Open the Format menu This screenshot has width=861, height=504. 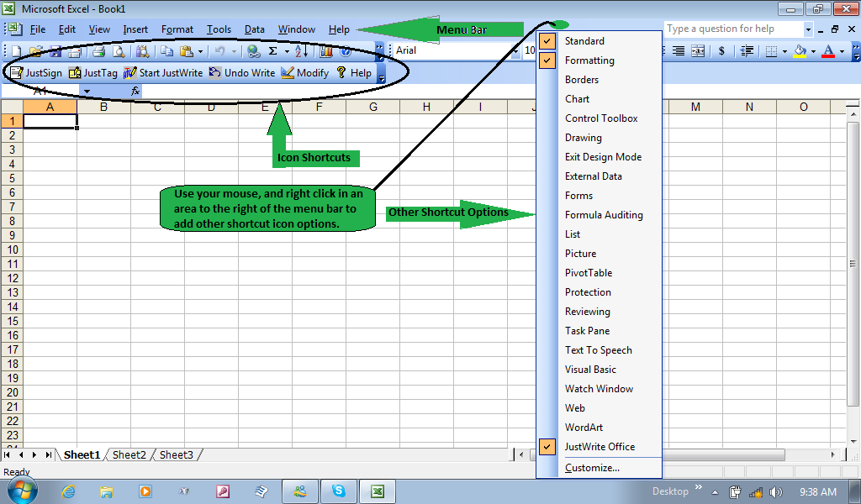pyautogui.click(x=177, y=29)
